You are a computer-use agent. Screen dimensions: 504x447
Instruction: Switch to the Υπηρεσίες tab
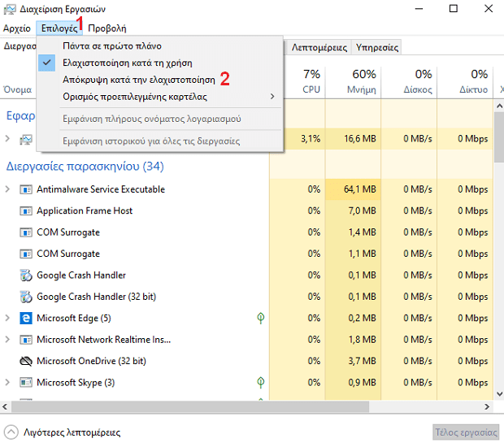point(377,48)
